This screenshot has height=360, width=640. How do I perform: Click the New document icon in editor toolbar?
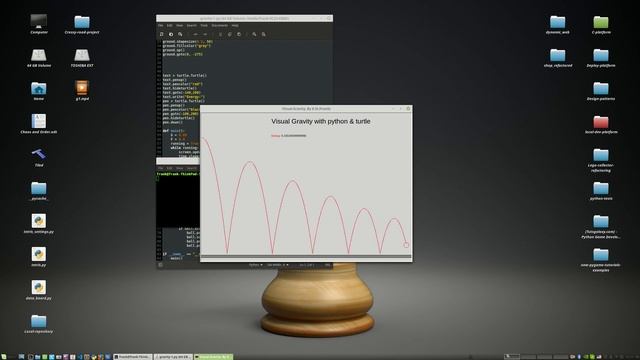click(161, 34)
